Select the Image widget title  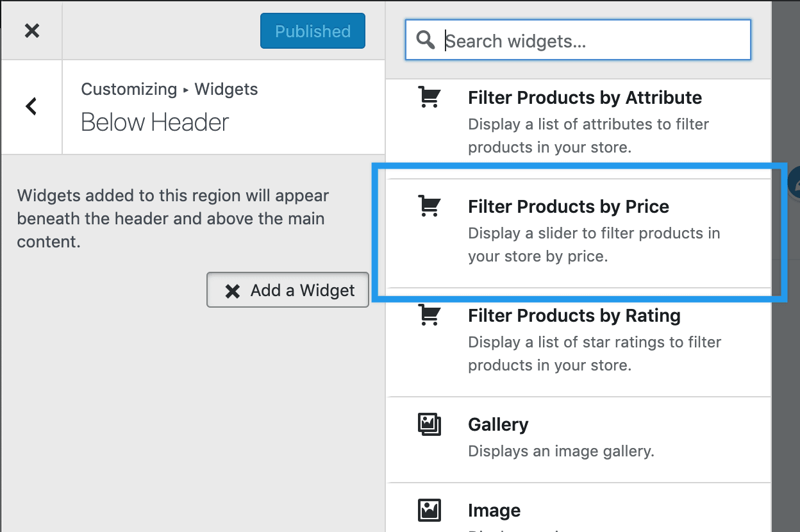[494, 510]
